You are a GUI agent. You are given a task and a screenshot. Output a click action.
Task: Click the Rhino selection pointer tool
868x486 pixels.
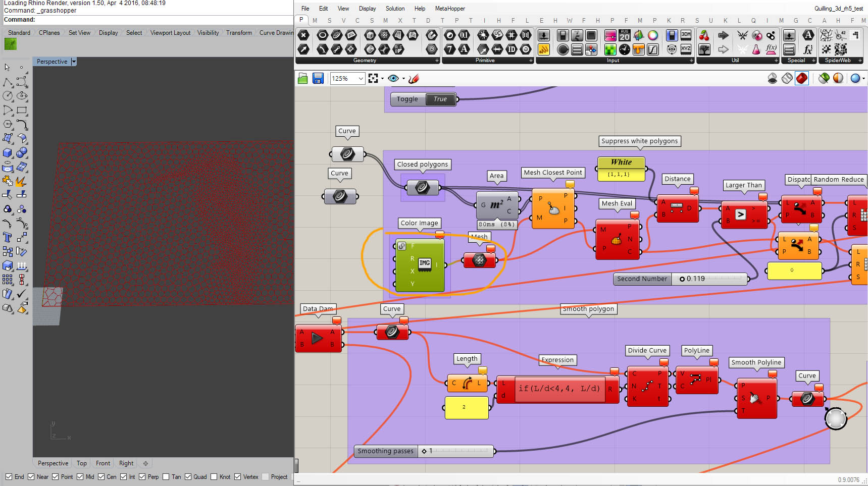[x=8, y=67]
